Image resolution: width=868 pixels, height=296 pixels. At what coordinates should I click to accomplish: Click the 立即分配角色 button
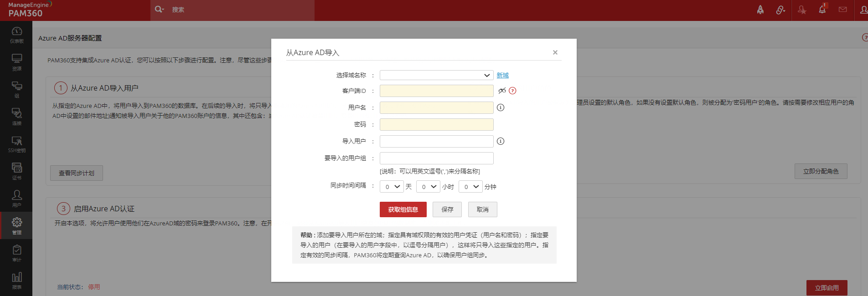pyautogui.click(x=821, y=171)
